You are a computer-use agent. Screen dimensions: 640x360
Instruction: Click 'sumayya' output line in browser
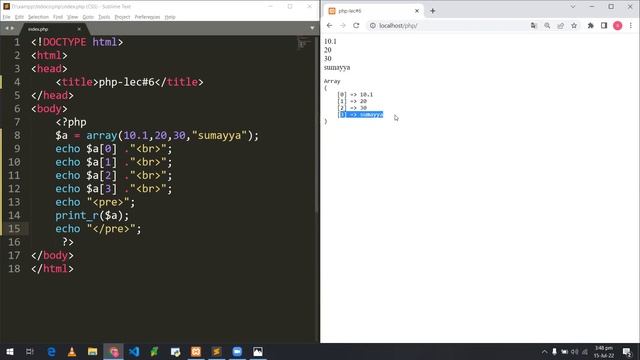337,67
